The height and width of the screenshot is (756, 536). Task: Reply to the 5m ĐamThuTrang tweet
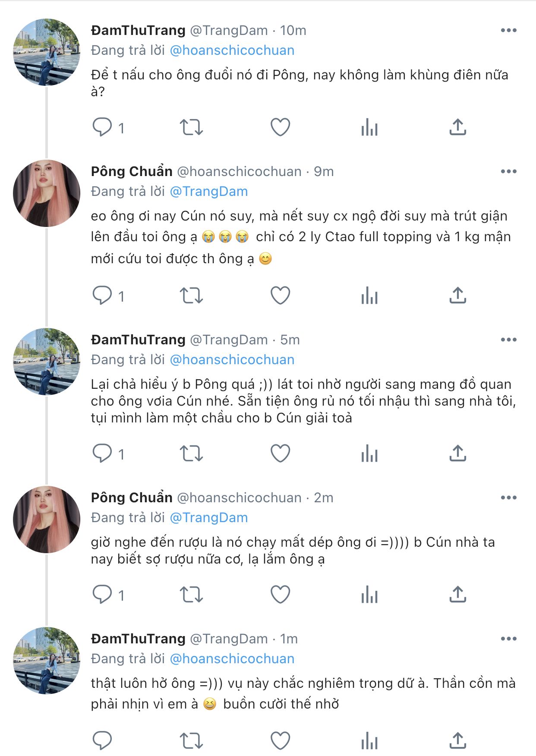[x=102, y=454]
